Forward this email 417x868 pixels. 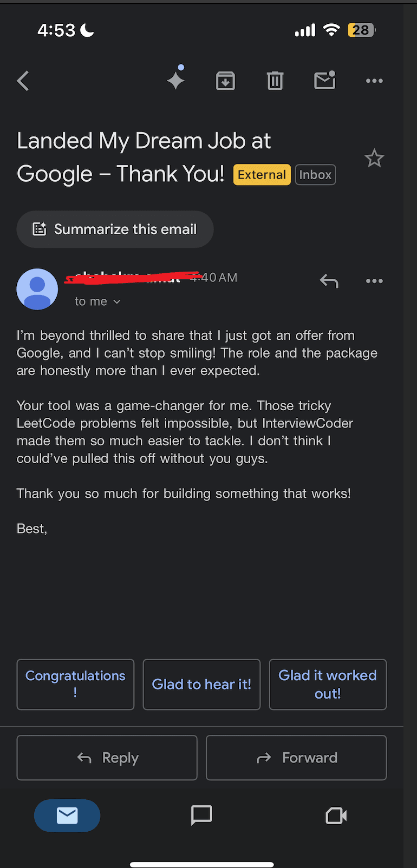point(296,758)
